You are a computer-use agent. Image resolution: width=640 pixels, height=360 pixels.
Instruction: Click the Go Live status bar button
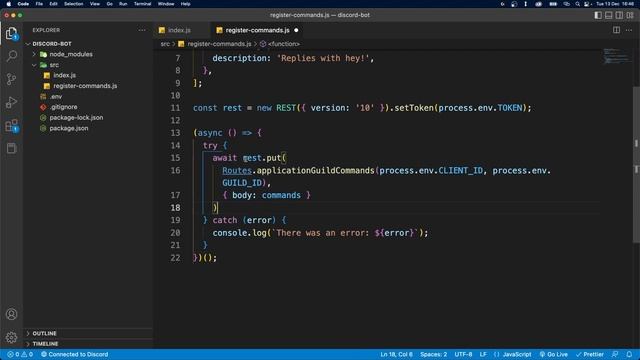pyautogui.click(x=553, y=354)
